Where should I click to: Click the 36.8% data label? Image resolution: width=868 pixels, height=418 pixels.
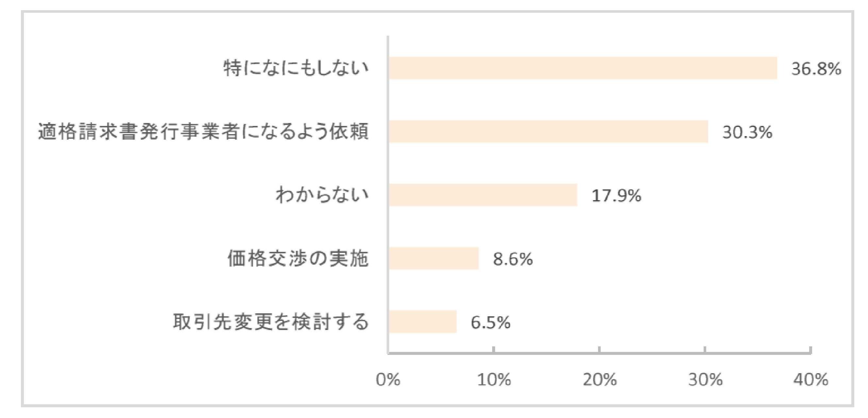coord(816,69)
